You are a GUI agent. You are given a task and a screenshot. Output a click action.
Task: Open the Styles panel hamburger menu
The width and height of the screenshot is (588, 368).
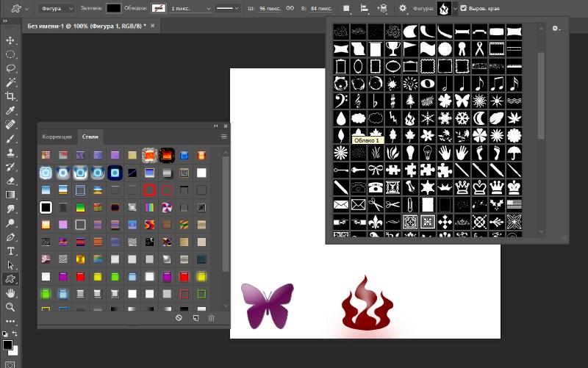point(224,137)
